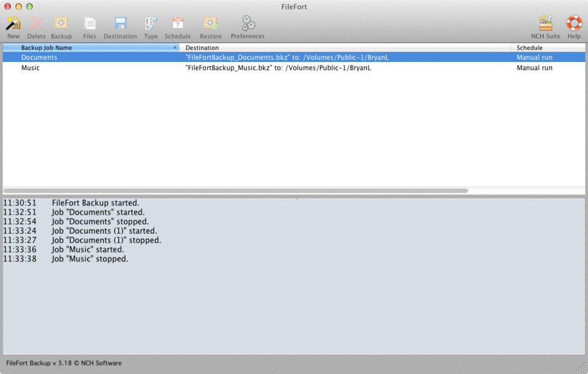
Task: Open the Preferences gears icon
Action: 247,25
